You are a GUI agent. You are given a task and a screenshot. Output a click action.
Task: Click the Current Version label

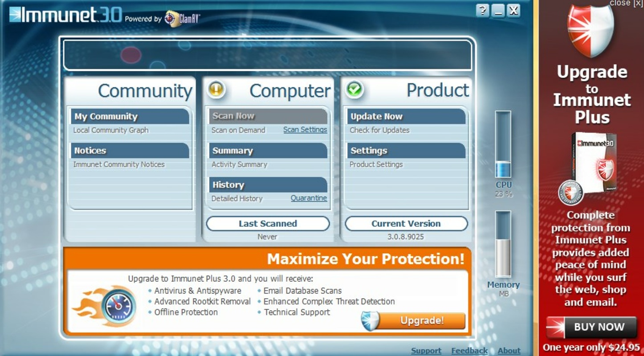[406, 223]
